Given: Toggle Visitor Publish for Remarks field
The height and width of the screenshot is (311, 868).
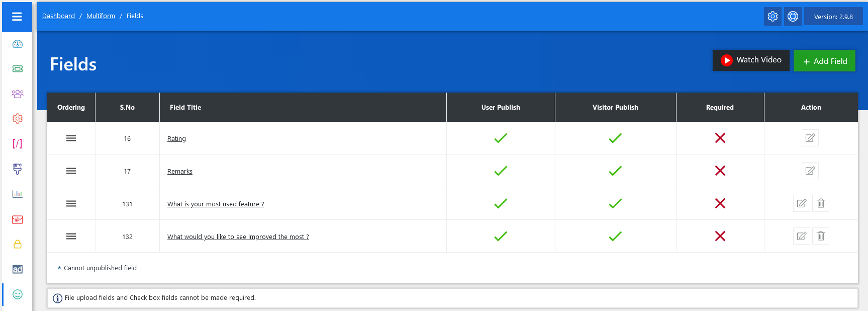Looking at the screenshot, I should click(x=615, y=171).
